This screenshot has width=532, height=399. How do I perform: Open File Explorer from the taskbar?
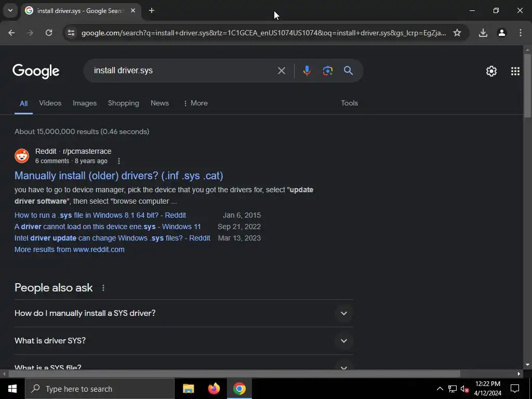(x=188, y=389)
